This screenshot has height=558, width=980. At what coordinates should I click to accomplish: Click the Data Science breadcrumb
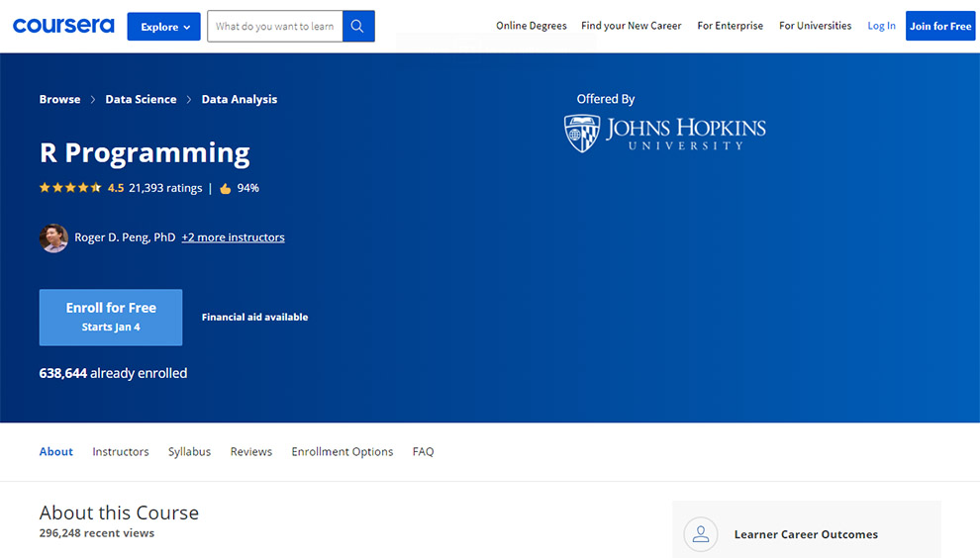pyautogui.click(x=141, y=99)
